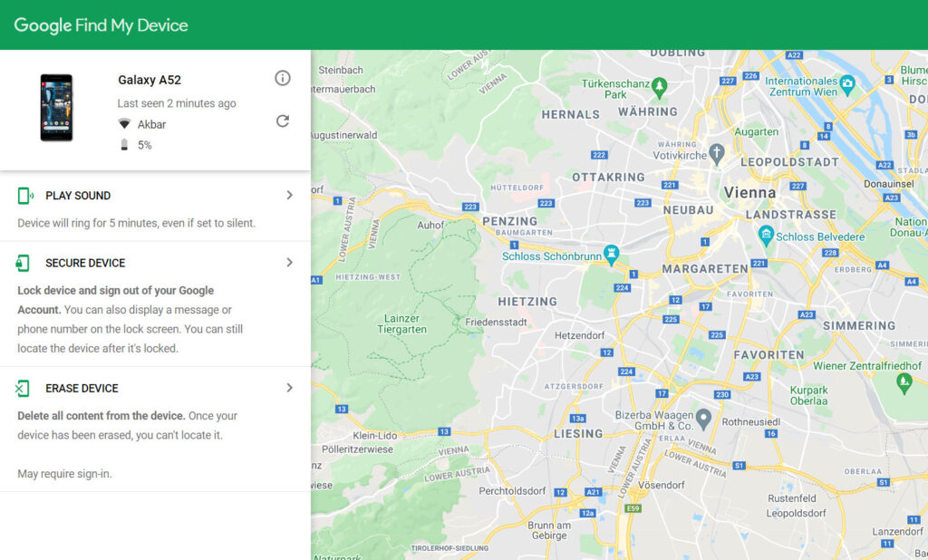The image size is (928, 560).
Task: Choose SECURE DEVICE action
Action: point(85,263)
